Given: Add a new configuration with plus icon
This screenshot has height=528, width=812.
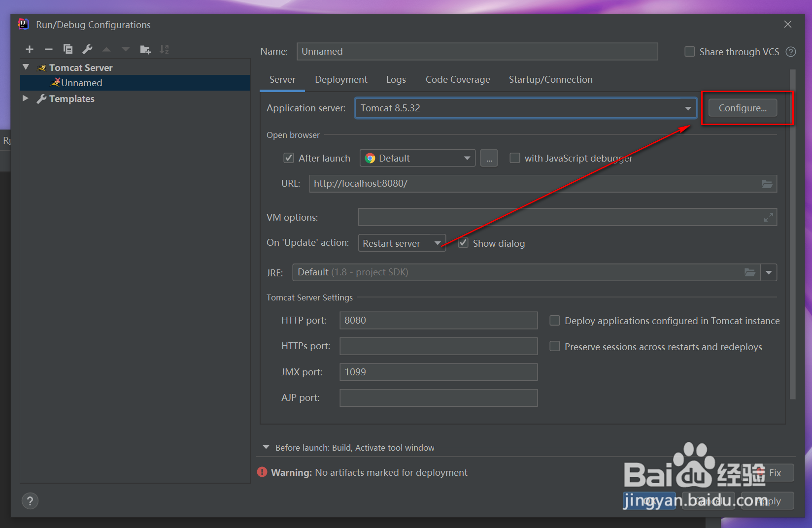Looking at the screenshot, I should tap(30, 49).
